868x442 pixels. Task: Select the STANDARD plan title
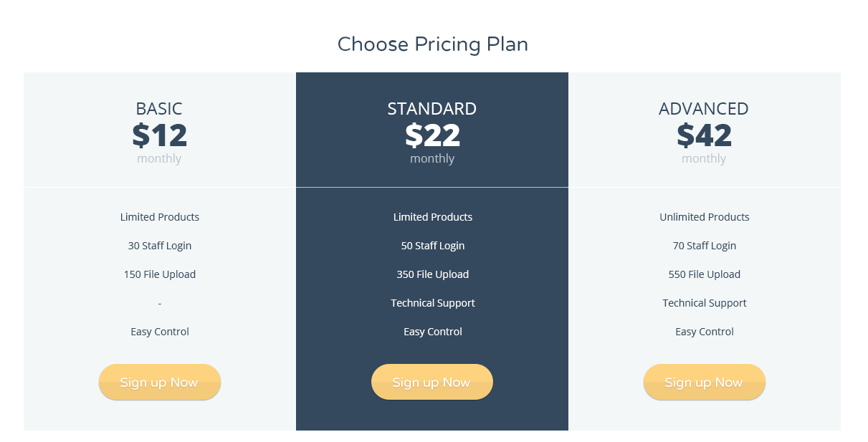pos(432,109)
